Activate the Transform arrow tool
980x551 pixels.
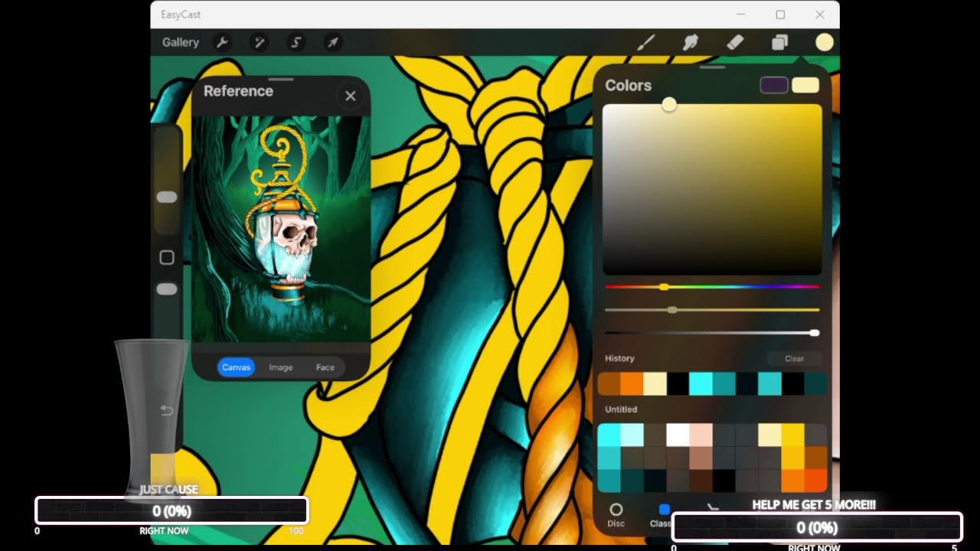(x=333, y=43)
